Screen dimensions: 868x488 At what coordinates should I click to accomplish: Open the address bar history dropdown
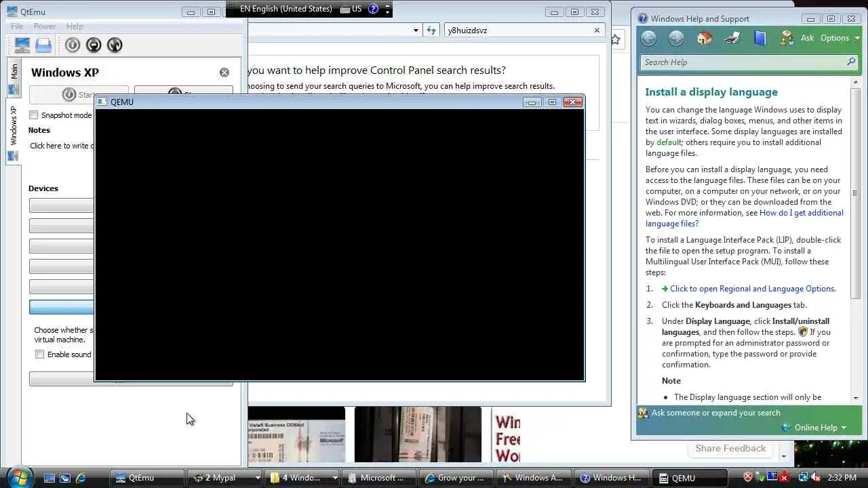click(x=416, y=30)
